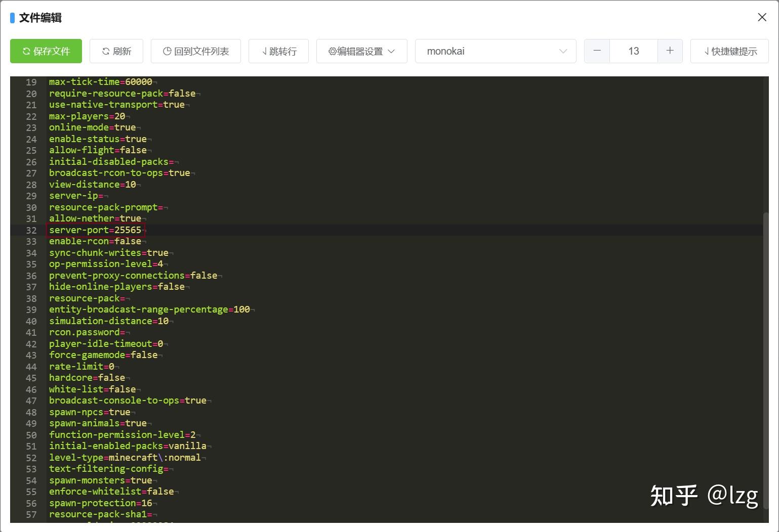This screenshot has height=532, width=779.
Task: Click the save file refresh icon
Action: pyautogui.click(x=26, y=51)
